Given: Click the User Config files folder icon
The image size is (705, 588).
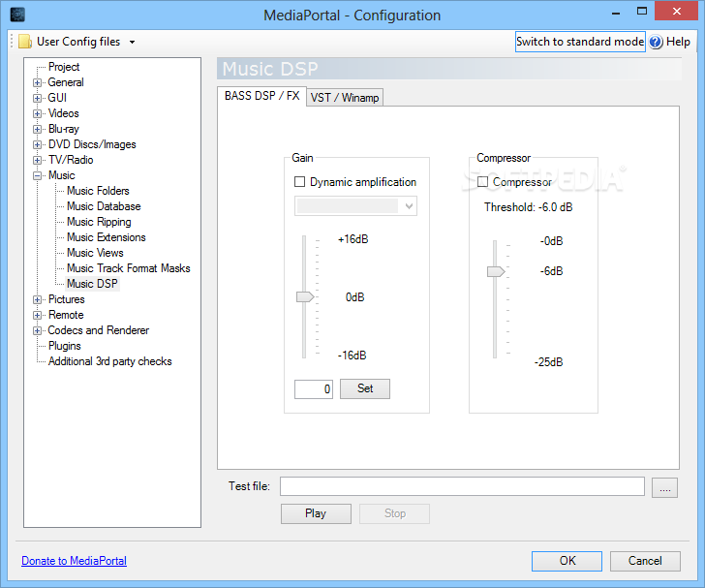Looking at the screenshot, I should coord(25,42).
